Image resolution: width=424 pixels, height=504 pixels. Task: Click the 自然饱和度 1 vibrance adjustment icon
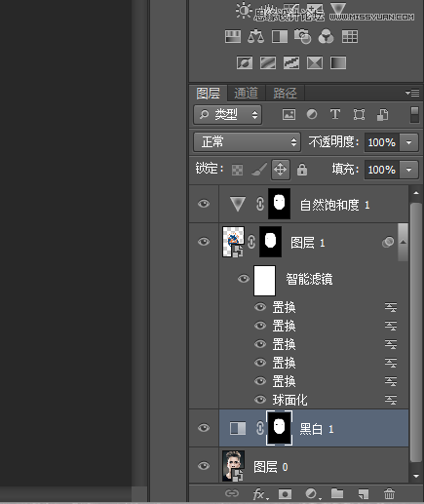click(238, 204)
